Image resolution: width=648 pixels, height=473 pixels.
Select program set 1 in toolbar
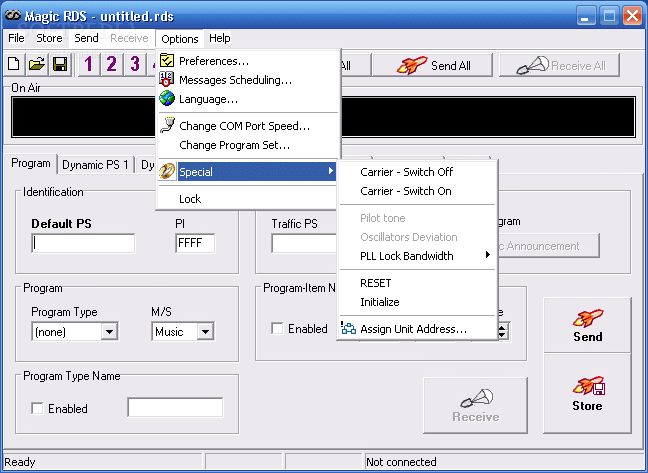tap(88, 64)
